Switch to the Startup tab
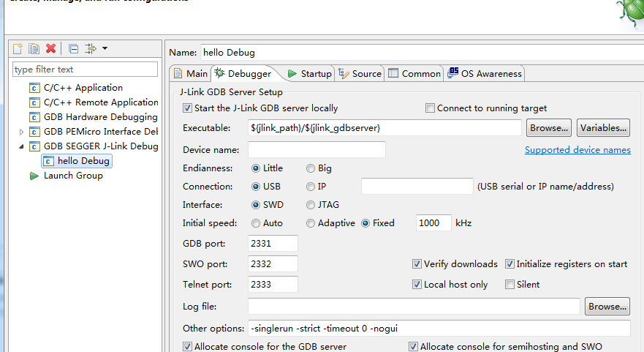This screenshot has width=644, height=352. pyautogui.click(x=309, y=74)
